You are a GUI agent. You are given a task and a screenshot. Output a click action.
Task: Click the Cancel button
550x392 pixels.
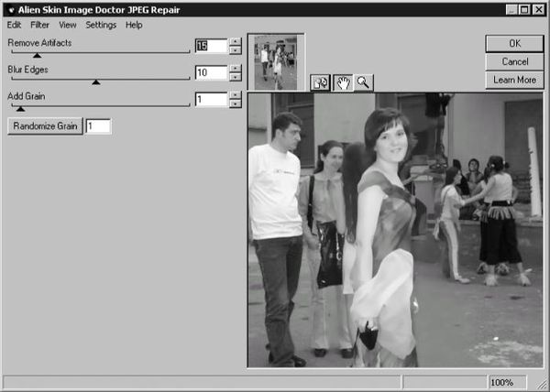[514, 61]
